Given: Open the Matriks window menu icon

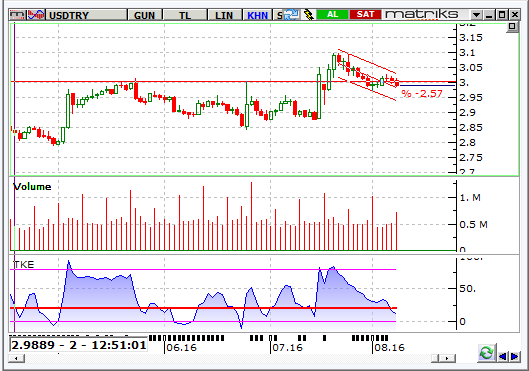Looking at the screenshot, I should pyautogui.click(x=17, y=15).
